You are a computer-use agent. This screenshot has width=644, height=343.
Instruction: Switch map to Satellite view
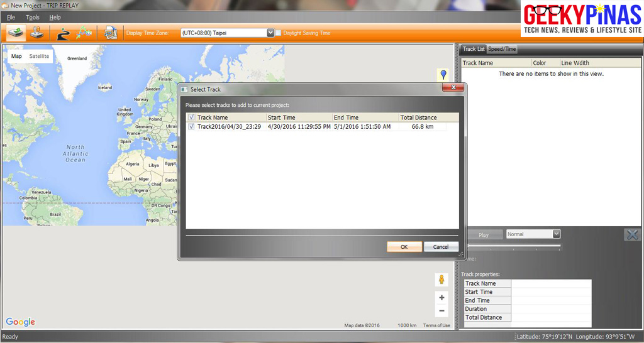pyautogui.click(x=39, y=56)
